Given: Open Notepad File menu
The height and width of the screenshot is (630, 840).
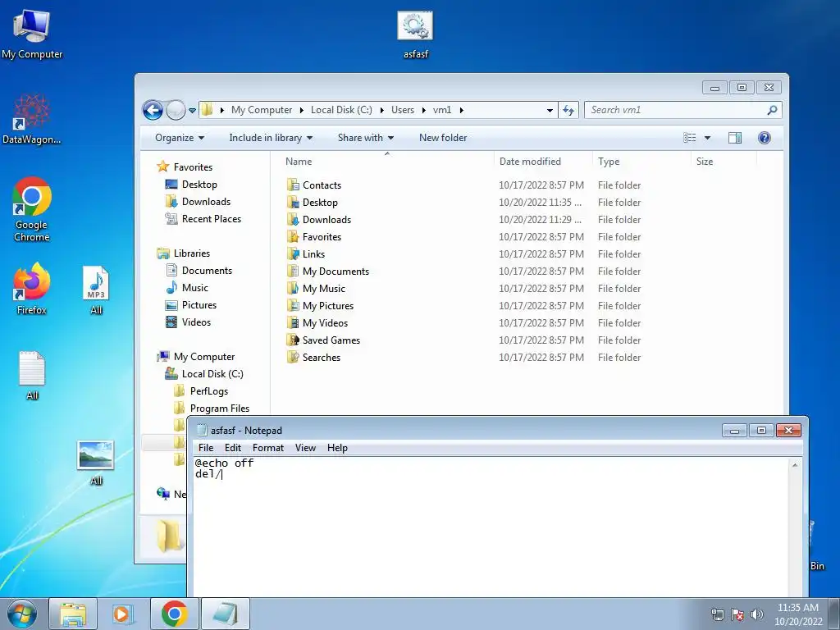Looking at the screenshot, I should pos(206,448).
